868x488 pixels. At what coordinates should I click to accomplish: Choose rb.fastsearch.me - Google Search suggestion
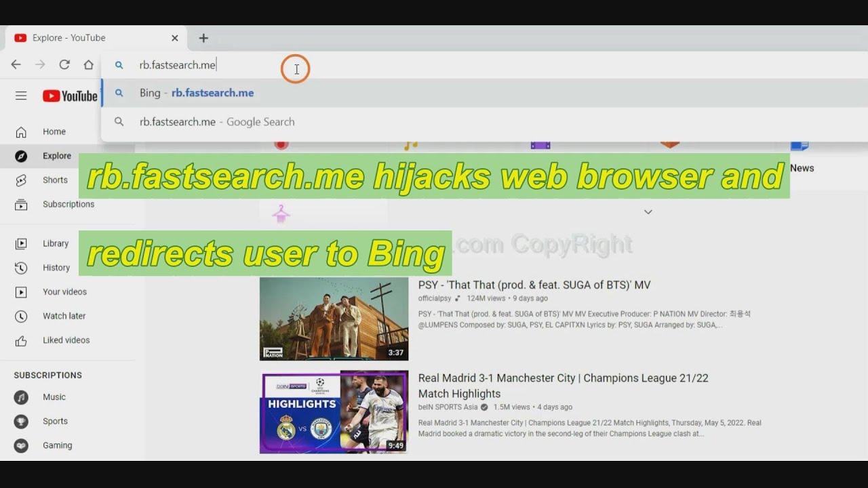(485, 122)
